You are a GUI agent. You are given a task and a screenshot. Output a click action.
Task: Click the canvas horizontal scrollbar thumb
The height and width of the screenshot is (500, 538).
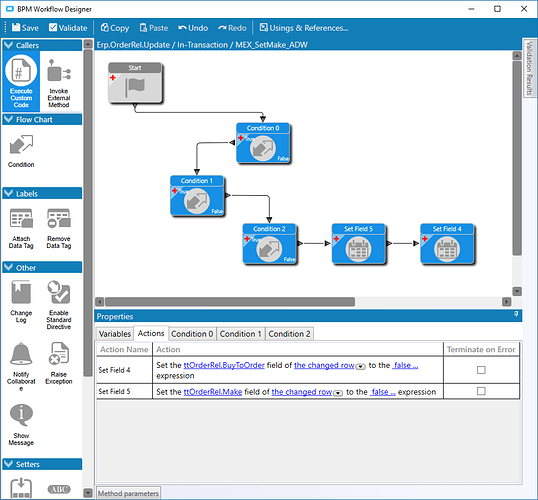[x=230, y=302]
